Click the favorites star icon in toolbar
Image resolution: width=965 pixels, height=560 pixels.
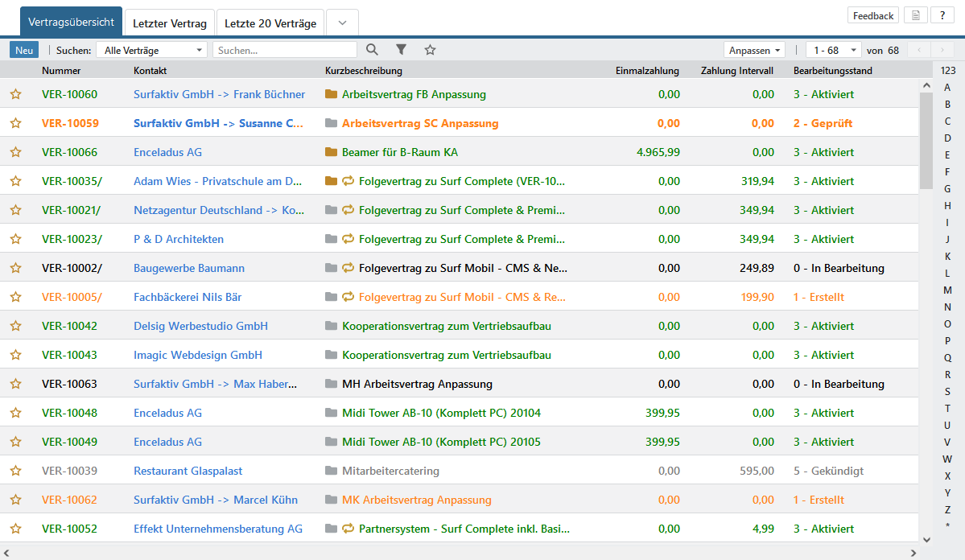[x=430, y=50]
